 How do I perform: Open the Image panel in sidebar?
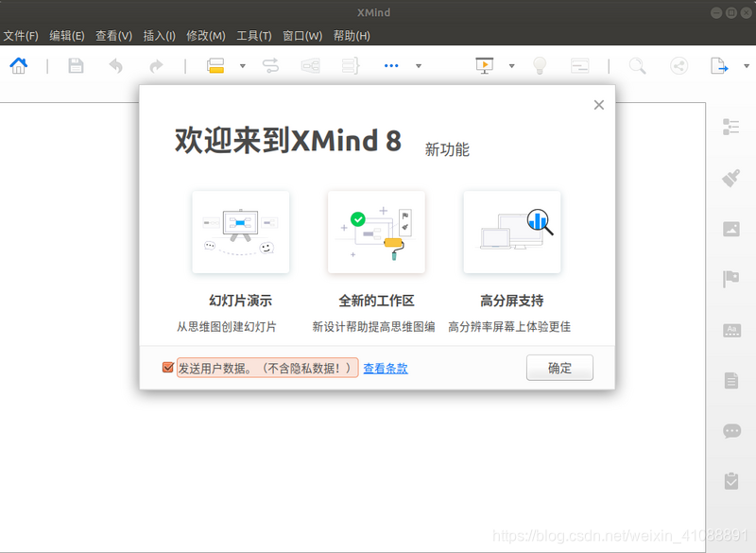pyautogui.click(x=730, y=229)
